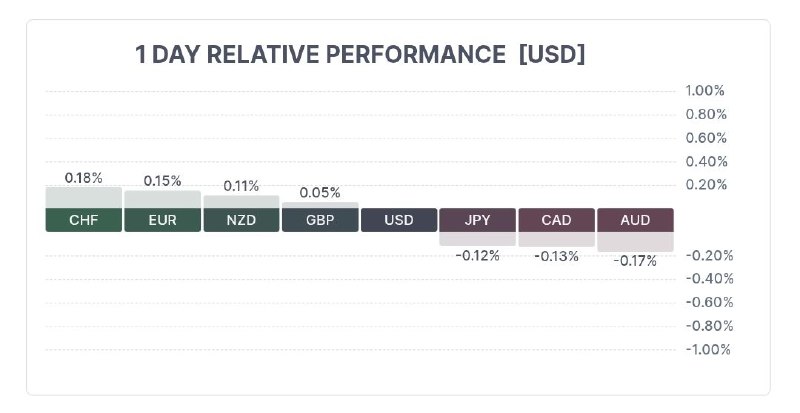This screenshot has width=800, height=413.
Task: Click the [USD] label in the title
Action: tap(552, 54)
